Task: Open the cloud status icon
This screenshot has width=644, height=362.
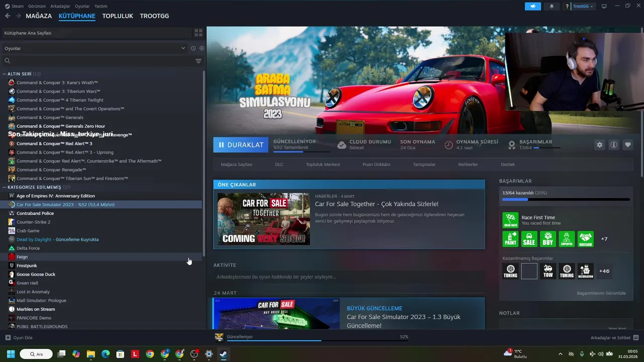Action: 342,145
